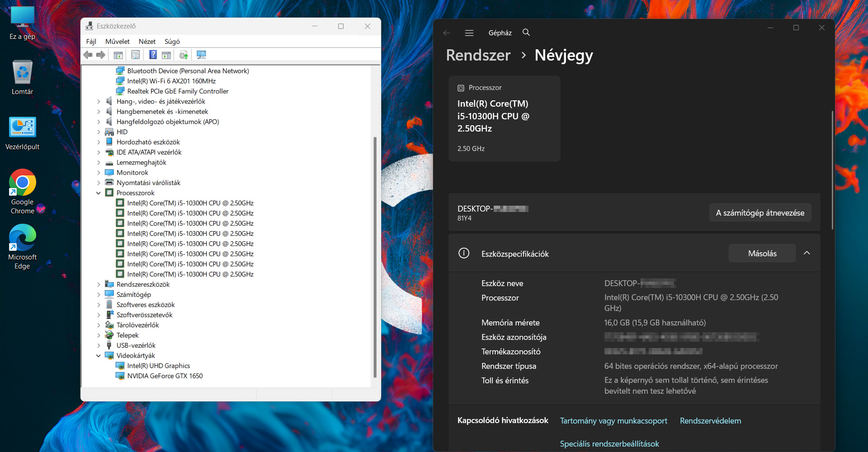Click the A számítógép átnevezése button
The height and width of the screenshot is (452, 868).
tap(760, 213)
